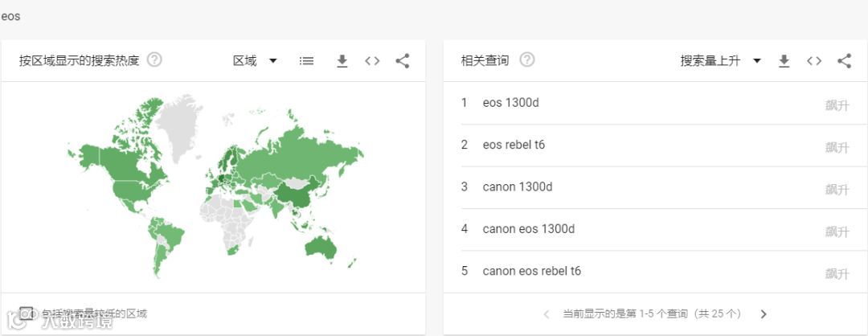Open help for related queries panel

pos(526,60)
